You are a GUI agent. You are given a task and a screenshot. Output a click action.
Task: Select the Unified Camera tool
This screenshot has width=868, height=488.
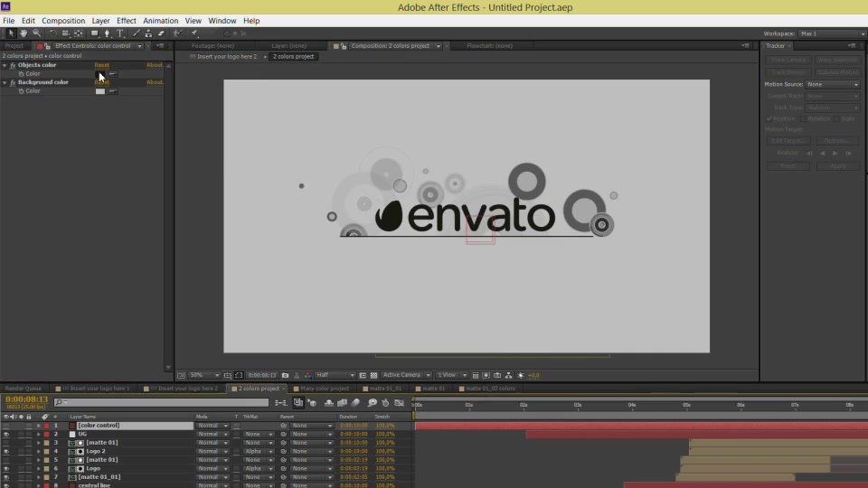[x=65, y=33]
